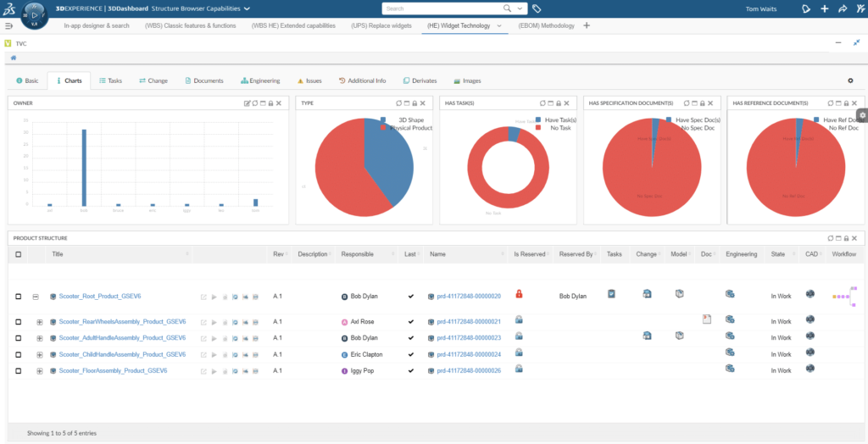The width and height of the screenshot is (868, 444).
Task: Expand the Scooter_FloorAssembly_Product_GSEV6 node
Action: (39, 371)
